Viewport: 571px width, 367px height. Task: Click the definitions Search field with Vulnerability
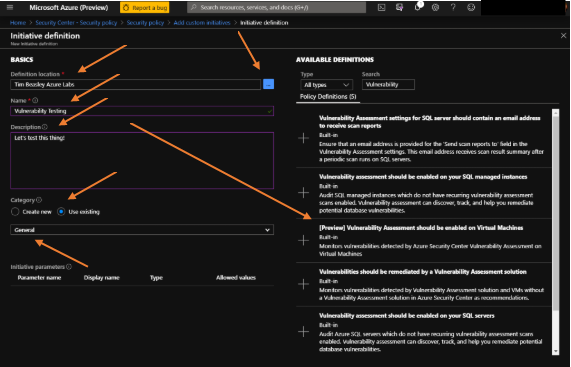[x=388, y=84]
